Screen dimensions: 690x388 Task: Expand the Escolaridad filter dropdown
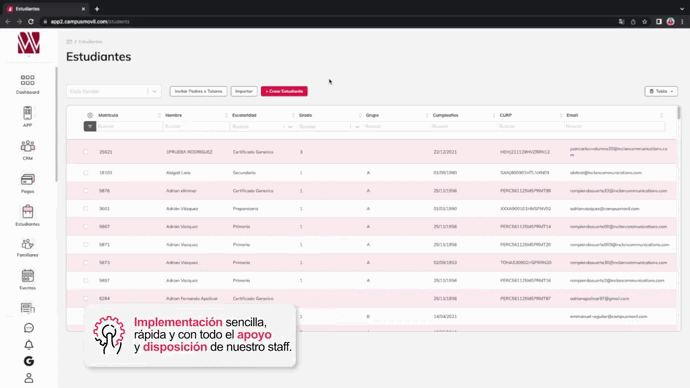[290, 127]
